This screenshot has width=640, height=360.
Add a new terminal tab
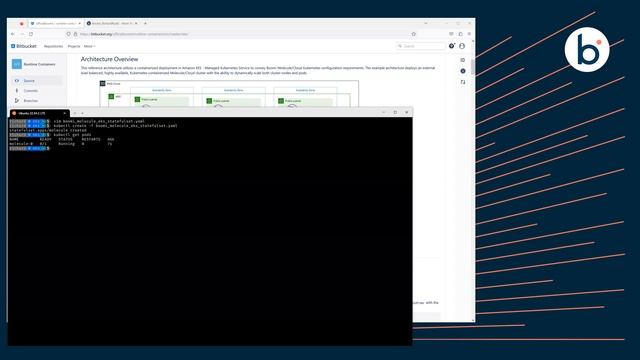(x=75, y=113)
